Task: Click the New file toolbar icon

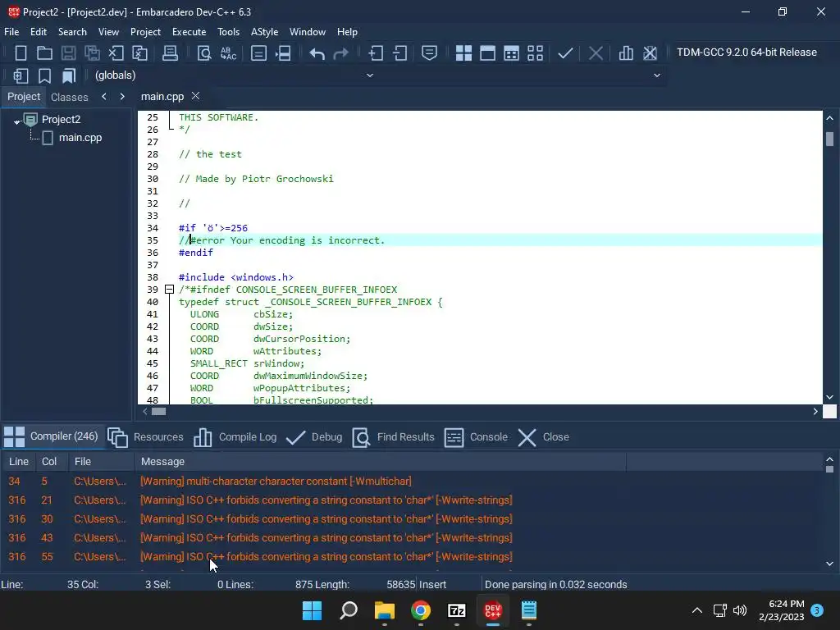Action: coord(21,53)
